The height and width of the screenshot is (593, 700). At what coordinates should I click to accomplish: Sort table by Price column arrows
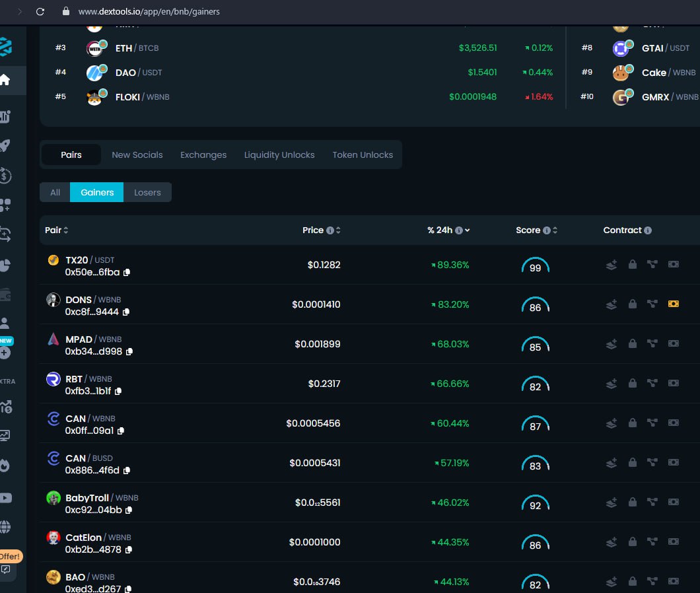[x=338, y=230]
